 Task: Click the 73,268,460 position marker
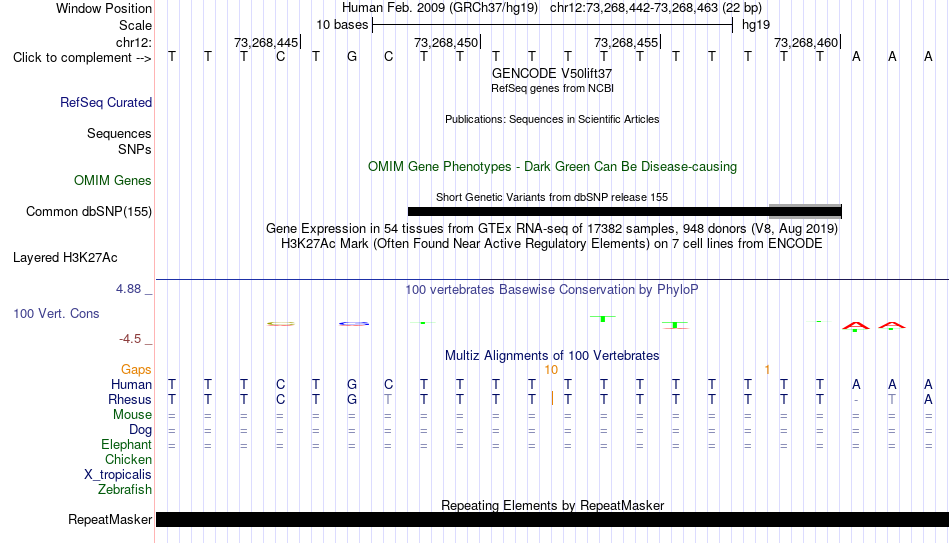coord(806,43)
